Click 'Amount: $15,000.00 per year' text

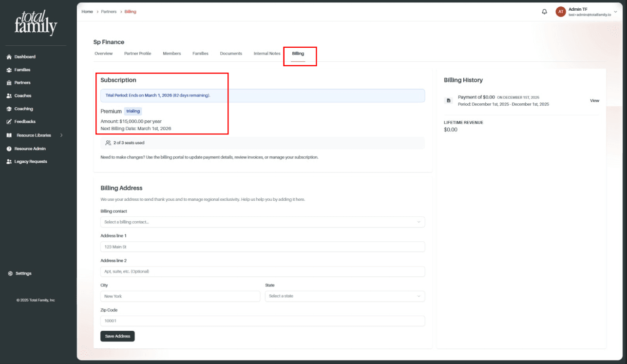(x=131, y=121)
